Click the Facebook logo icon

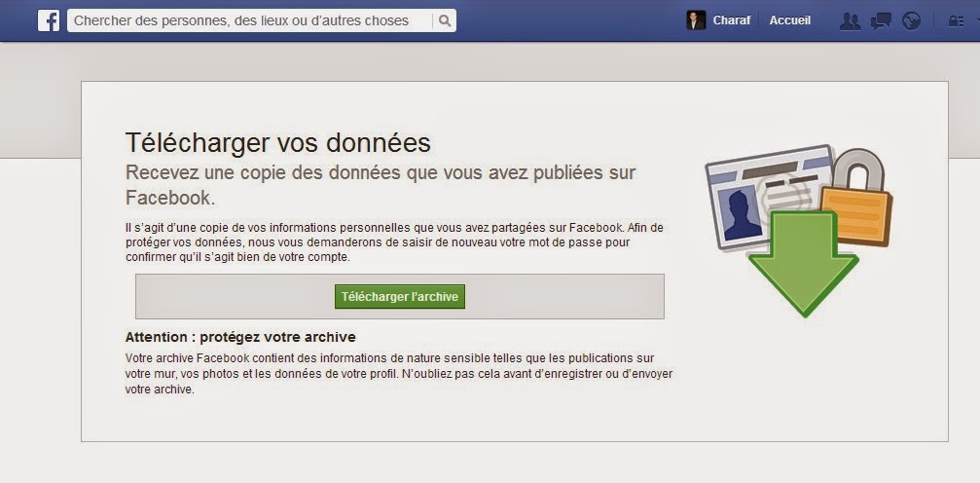[49, 20]
